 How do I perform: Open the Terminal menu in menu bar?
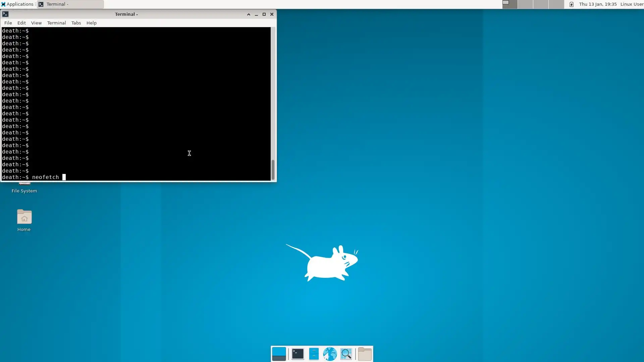click(x=56, y=23)
